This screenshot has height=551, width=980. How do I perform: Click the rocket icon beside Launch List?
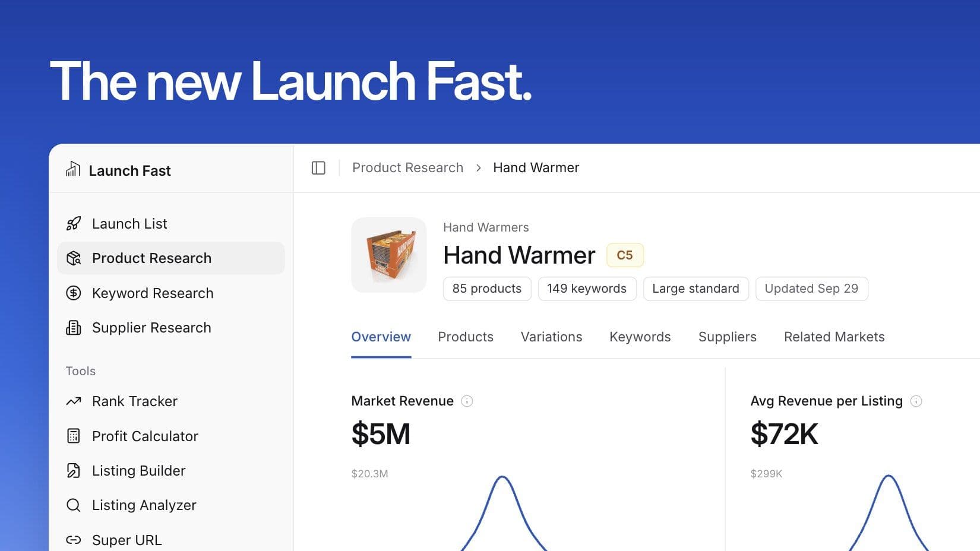pos(74,224)
